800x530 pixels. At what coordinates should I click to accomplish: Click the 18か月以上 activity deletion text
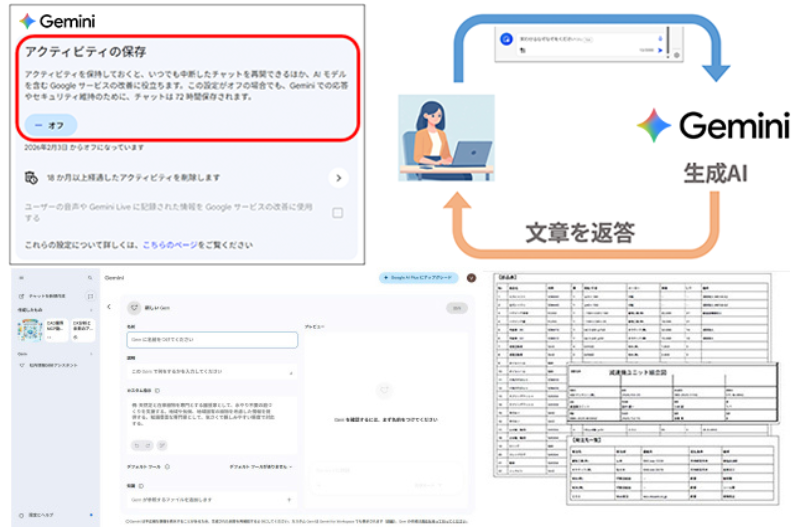coord(133,178)
